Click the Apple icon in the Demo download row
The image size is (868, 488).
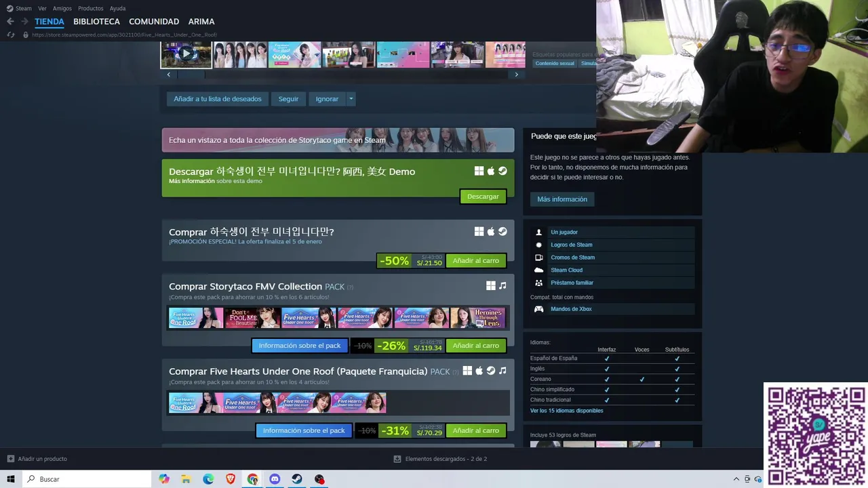491,171
